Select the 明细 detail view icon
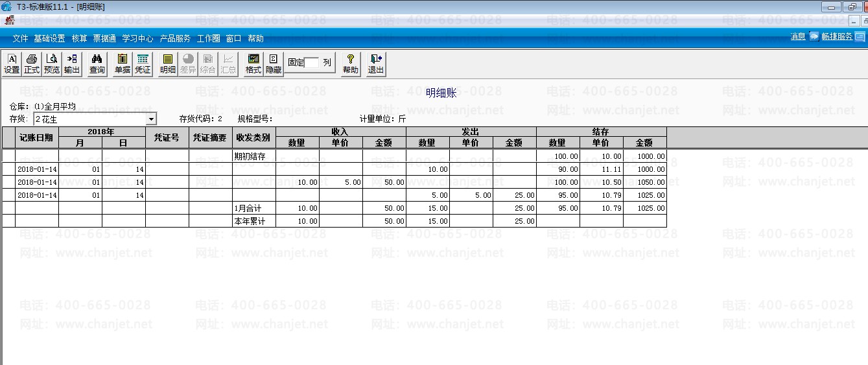868x365 pixels. pyautogui.click(x=167, y=64)
